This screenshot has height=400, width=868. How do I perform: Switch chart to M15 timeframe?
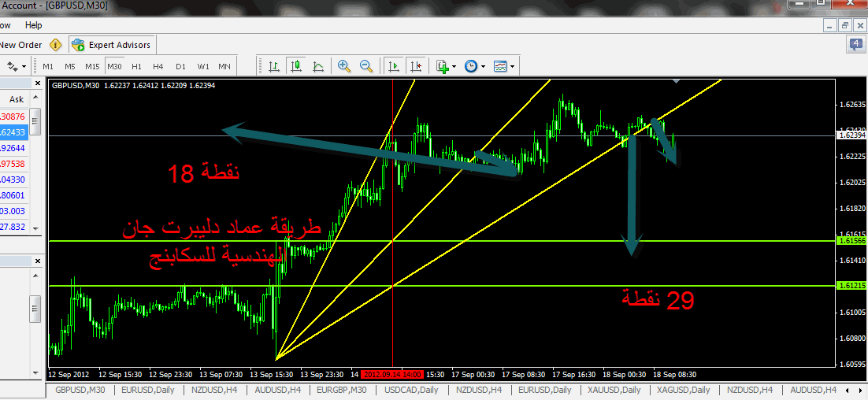tap(92, 66)
